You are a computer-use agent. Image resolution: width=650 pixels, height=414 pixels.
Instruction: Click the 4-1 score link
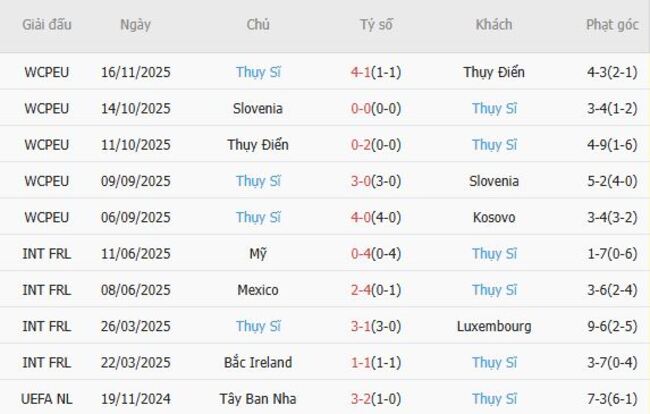[x=361, y=72]
